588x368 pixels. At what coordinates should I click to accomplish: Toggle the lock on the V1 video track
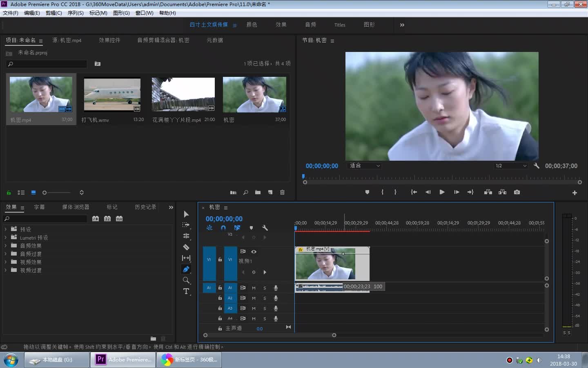(220, 259)
